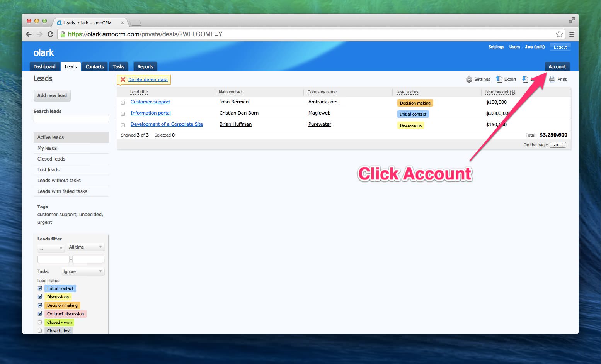Viewport: 601px width, 364px height.
Task: Change the On the page count selector
Action: [558, 145]
